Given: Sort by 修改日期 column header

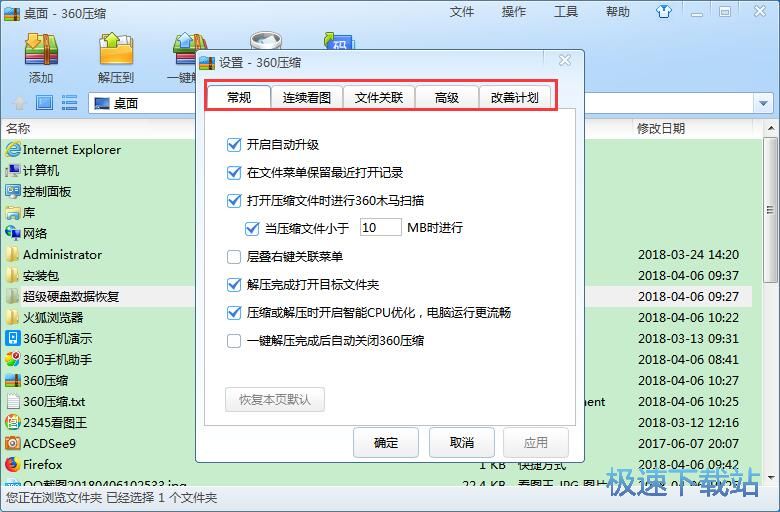Looking at the screenshot, I should 661,128.
